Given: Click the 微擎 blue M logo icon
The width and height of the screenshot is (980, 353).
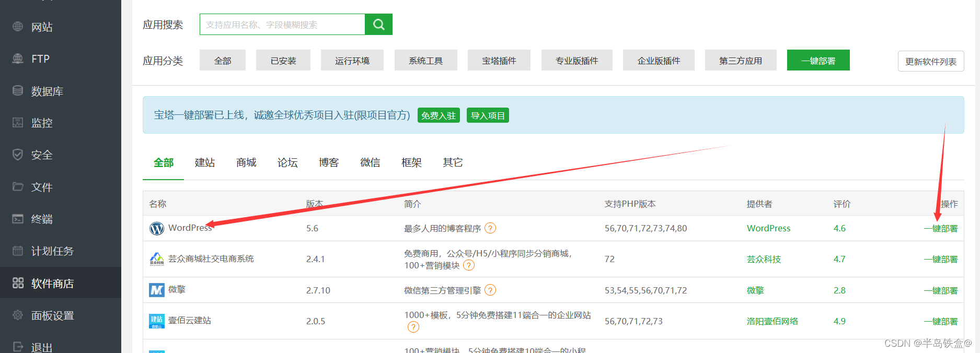Looking at the screenshot, I should tap(157, 290).
